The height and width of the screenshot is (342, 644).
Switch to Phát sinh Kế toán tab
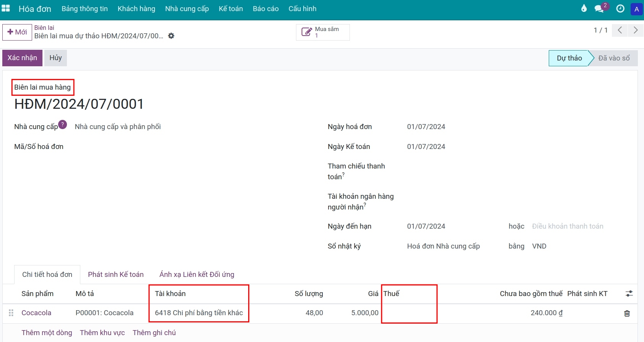(x=116, y=275)
